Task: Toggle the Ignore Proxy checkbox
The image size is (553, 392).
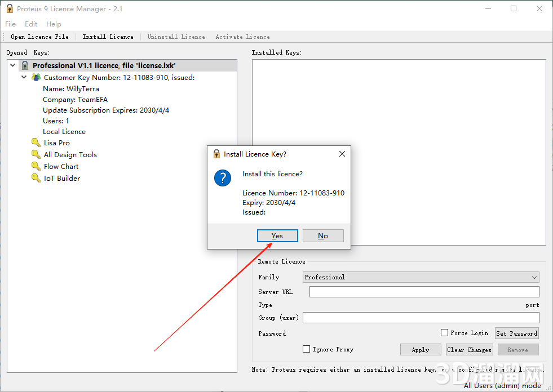Action: 307,349
